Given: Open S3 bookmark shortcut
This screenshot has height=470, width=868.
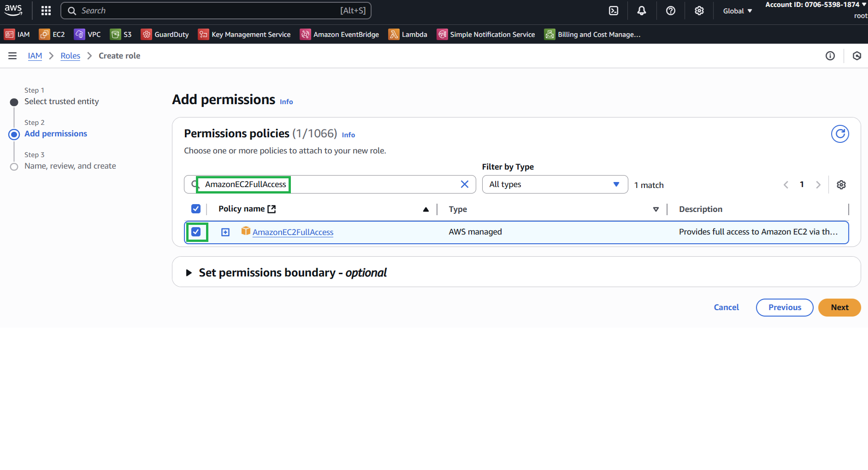Looking at the screenshot, I should coord(121,35).
